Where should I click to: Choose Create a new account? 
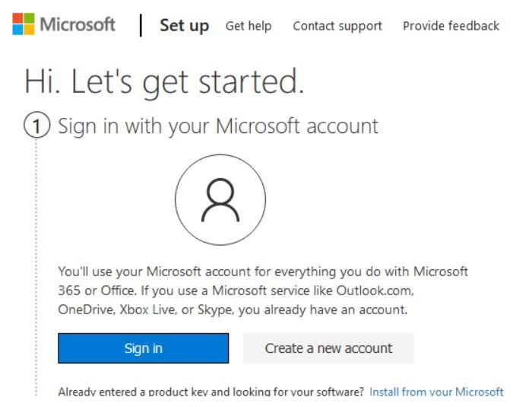[x=328, y=348]
